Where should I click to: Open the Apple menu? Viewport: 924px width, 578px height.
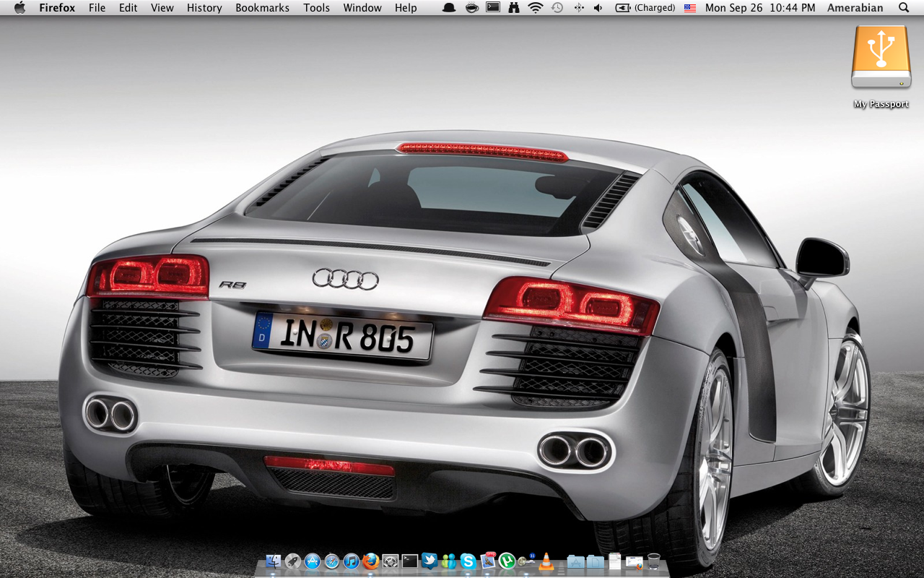click(19, 8)
